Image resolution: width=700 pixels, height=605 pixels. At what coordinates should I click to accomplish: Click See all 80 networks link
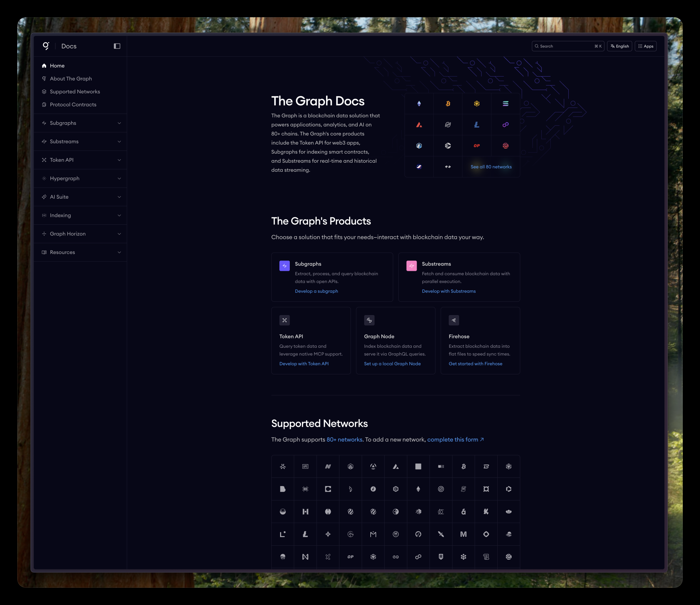point(491,167)
